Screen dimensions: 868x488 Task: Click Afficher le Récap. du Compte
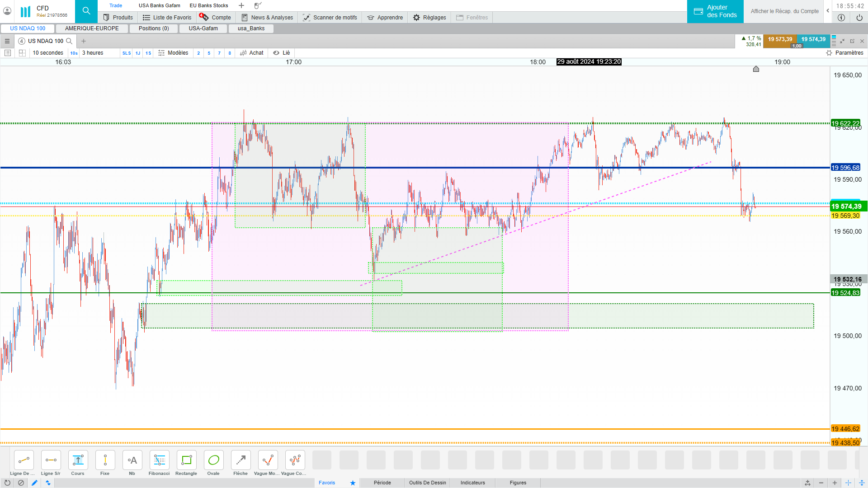pos(784,11)
